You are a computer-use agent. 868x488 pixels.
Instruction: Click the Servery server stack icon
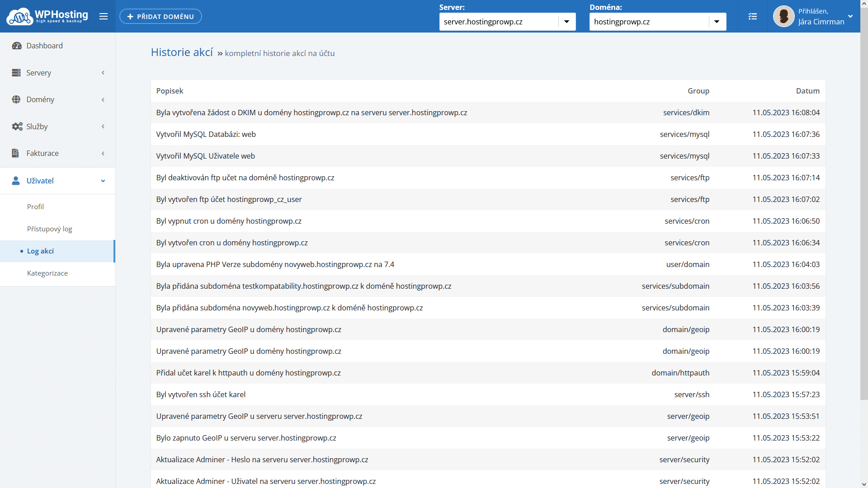(x=16, y=73)
